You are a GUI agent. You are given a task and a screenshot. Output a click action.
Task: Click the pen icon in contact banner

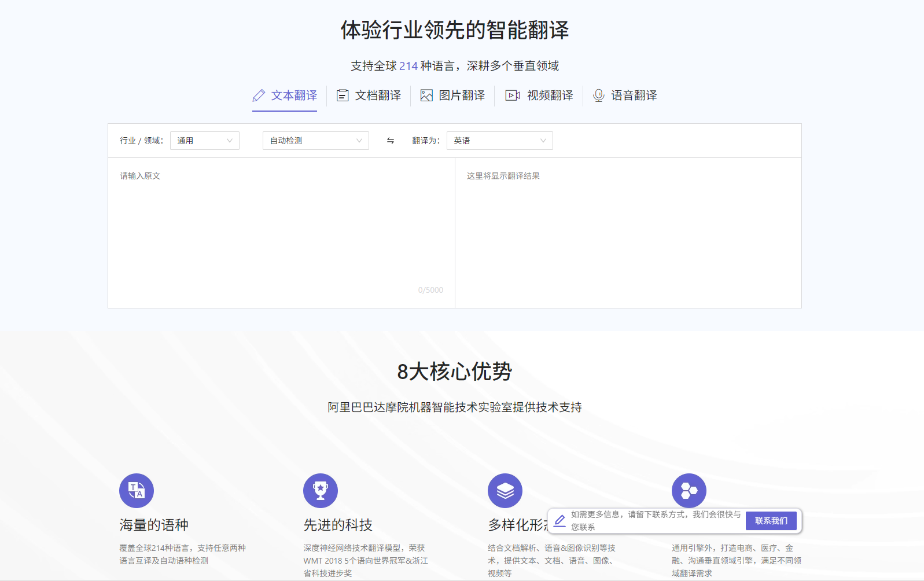[559, 521]
